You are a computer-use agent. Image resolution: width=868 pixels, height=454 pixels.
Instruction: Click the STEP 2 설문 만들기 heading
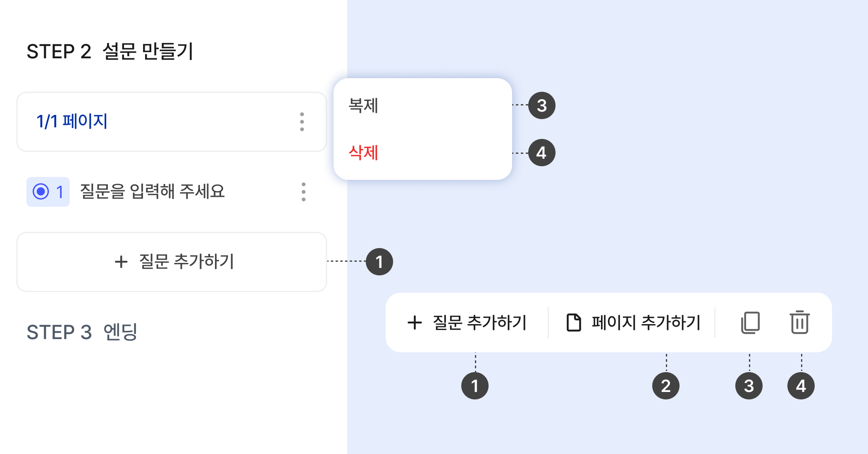pyautogui.click(x=110, y=52)
